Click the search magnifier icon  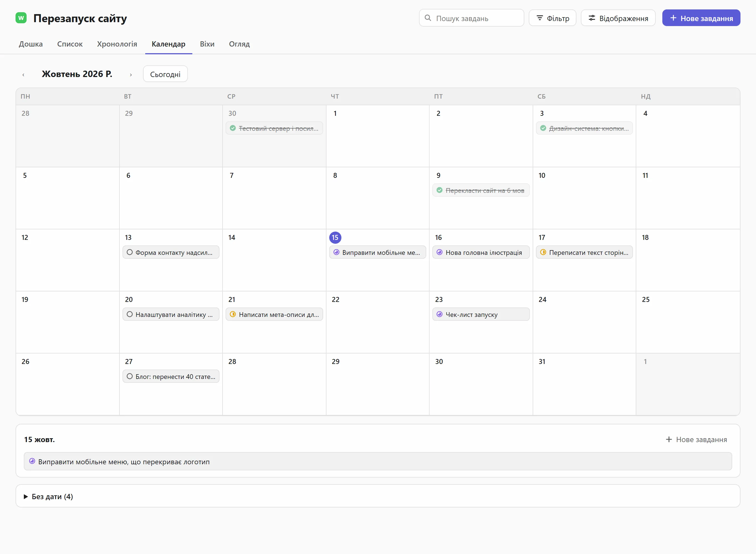[x=428, y=18]
